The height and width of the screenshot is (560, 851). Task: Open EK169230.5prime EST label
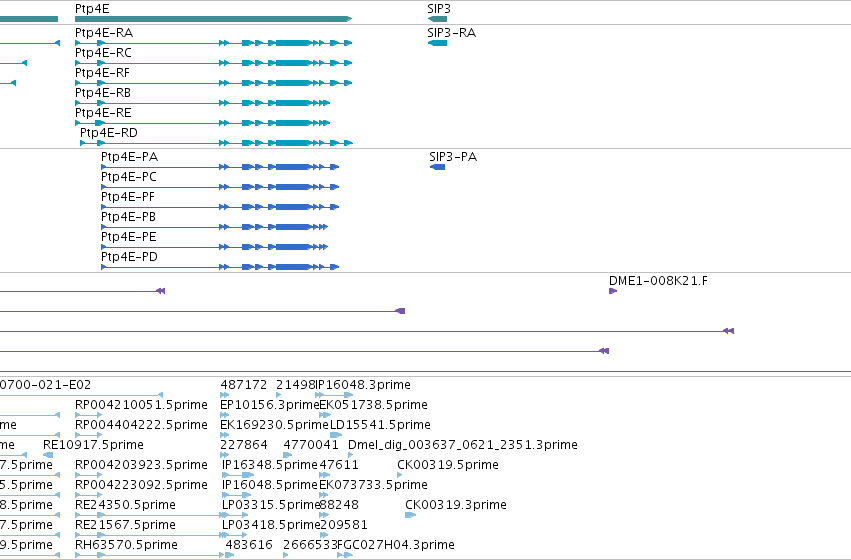coord(274,425)
